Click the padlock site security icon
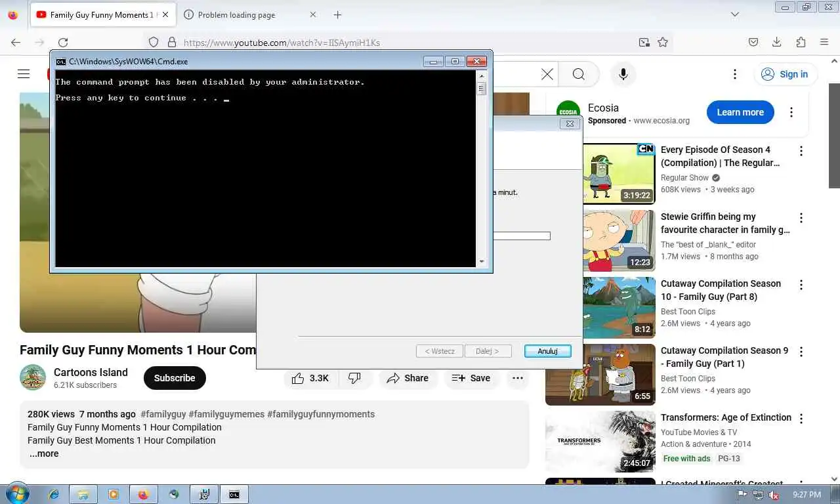Screen dimensions: 840x504 172,42
